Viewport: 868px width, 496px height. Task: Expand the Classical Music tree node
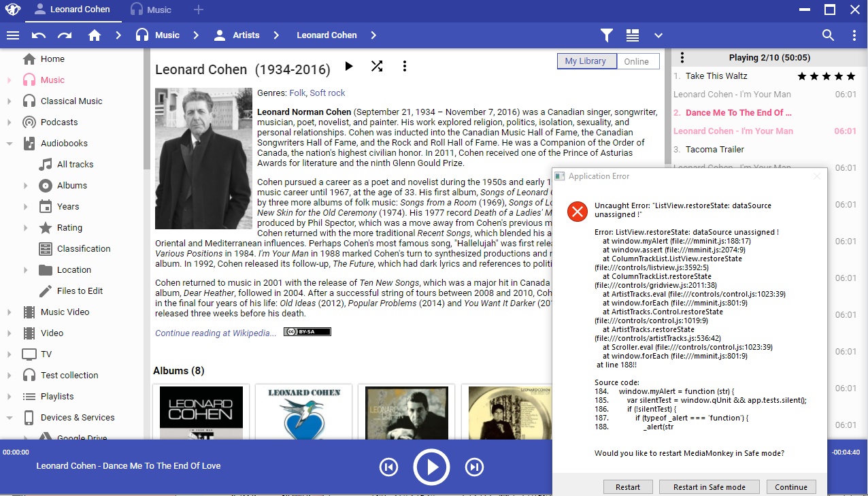click(10, 101)
